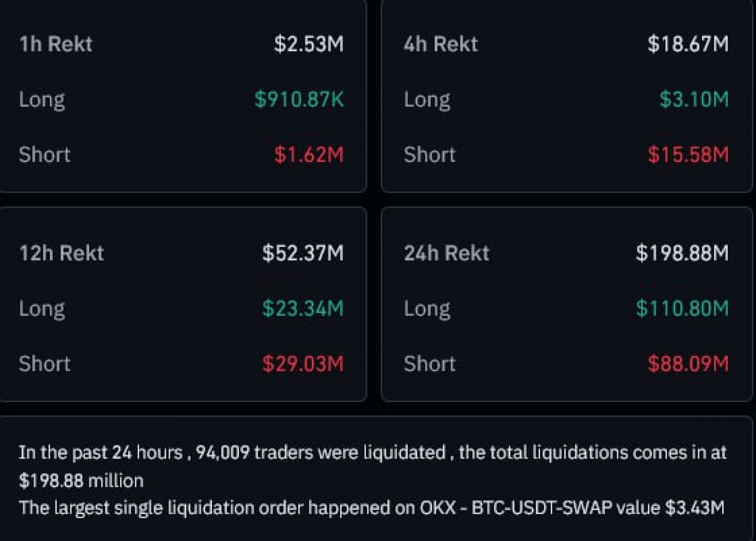Click the 12h Rekt heading

point(61,253)
